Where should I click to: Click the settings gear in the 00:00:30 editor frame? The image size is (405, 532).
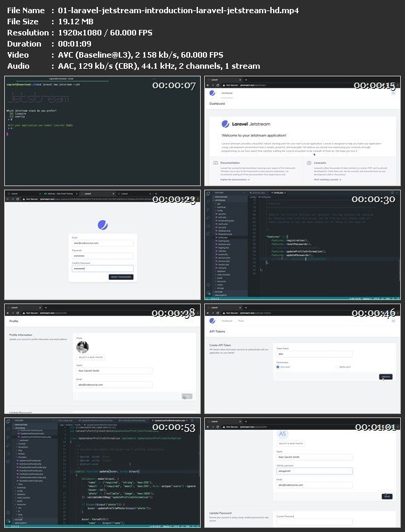coord(208,292)
